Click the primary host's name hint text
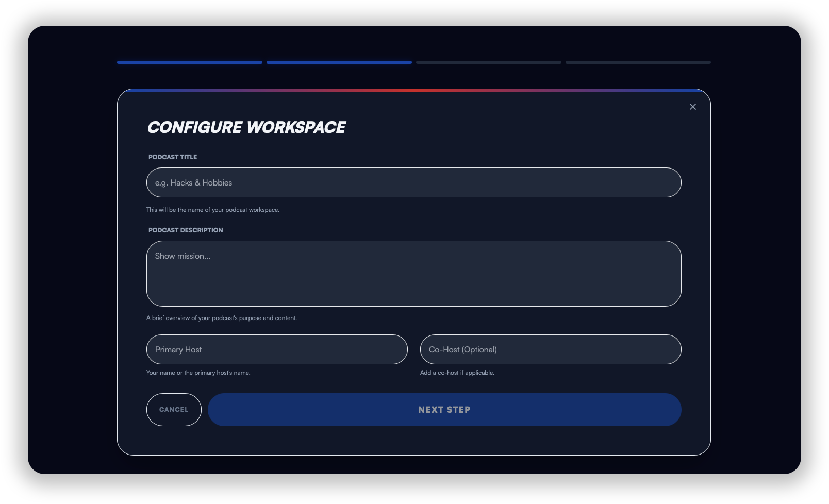829x504 pixels. [x=197, y=372]
